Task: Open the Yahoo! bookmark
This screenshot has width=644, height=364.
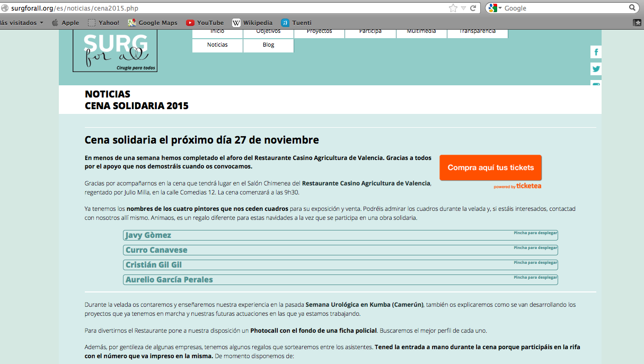Action: point(103,23)
